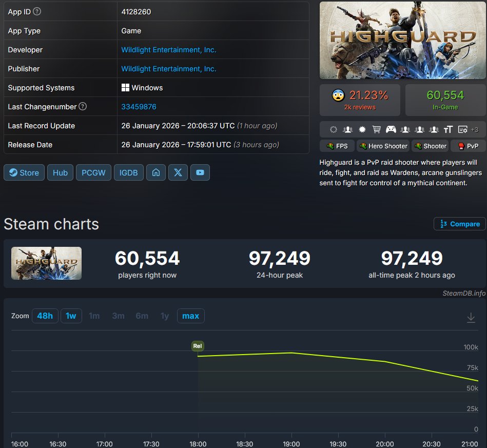487x448 pixels.
Task: Click the people icon just before the text-size icon
Action: (x=434, y=129)
